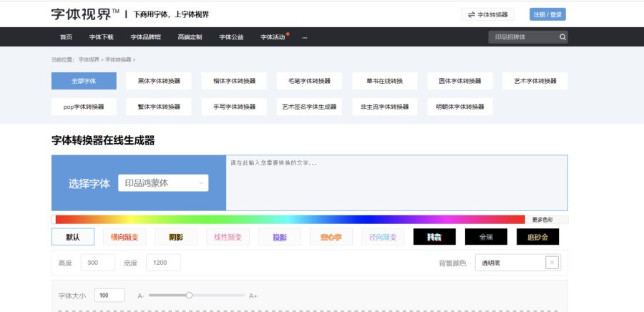Click the 注册 / 登录 button
Image resolution: width=644 pixels, height=312 pixels.
tap(547, 14)
